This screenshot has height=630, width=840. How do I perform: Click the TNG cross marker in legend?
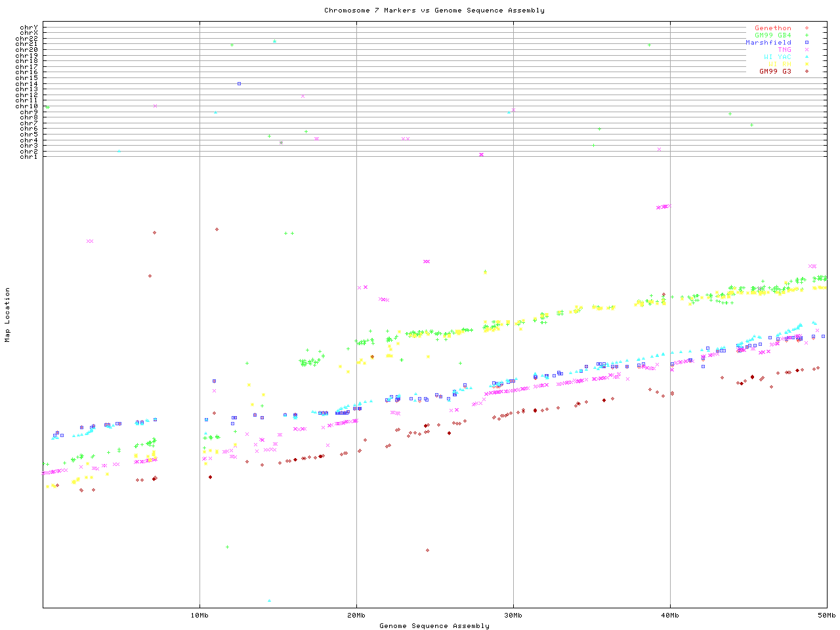[806, 50]
